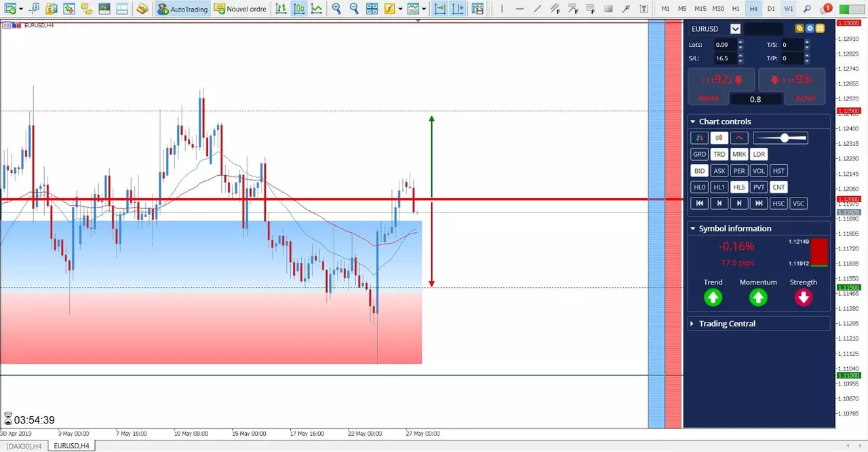Select the arrow objects tool
The image size is (868, 452).
pyautogui.click(x=626, y=9)
